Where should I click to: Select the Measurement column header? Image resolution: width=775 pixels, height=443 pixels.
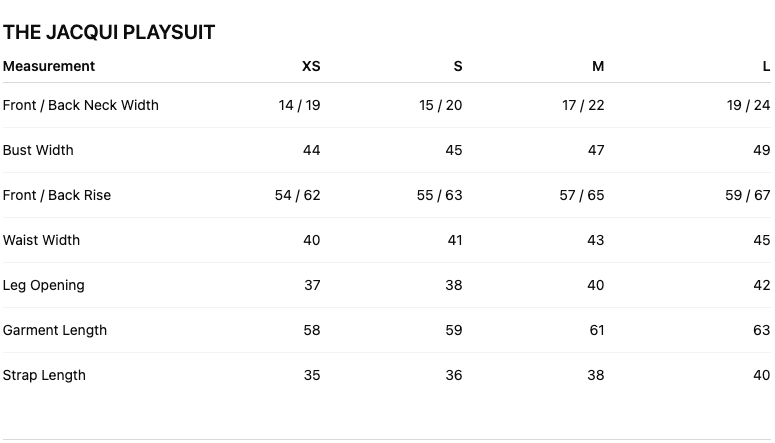tap(48, 66)
